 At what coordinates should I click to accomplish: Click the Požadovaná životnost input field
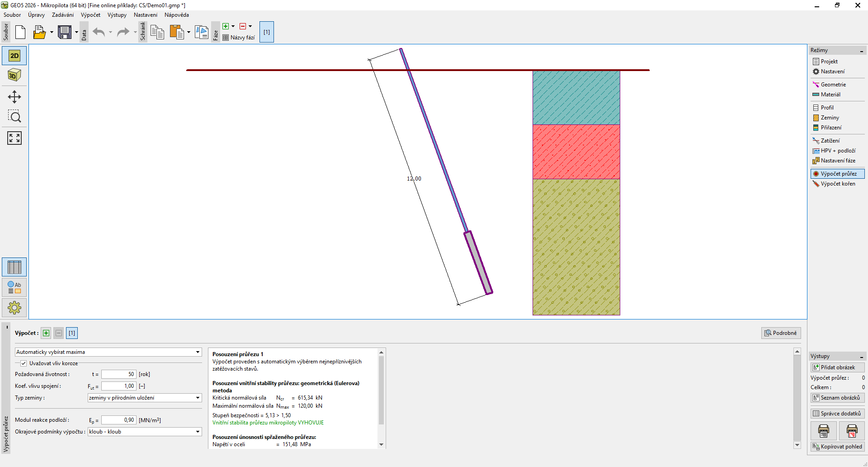(x=118, y=374)
